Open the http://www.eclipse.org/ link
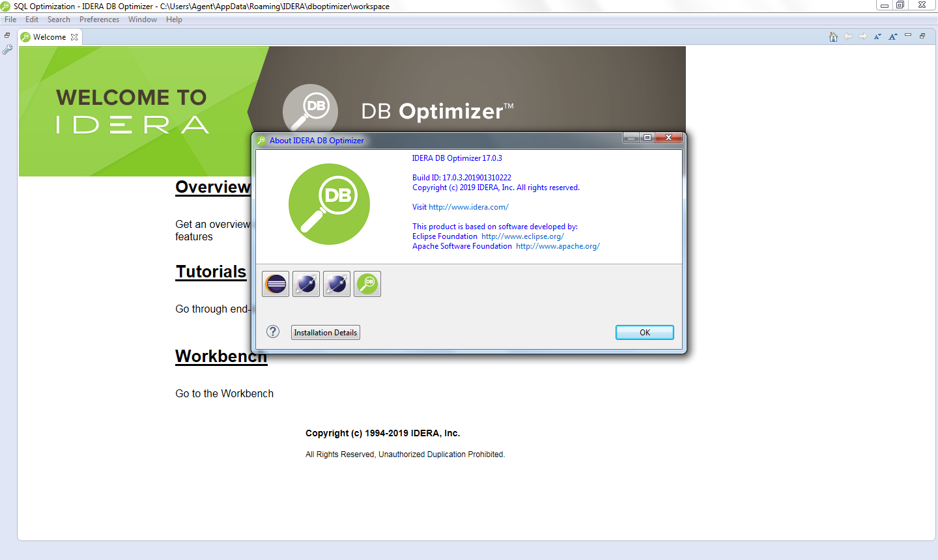 tap(522, 236)
